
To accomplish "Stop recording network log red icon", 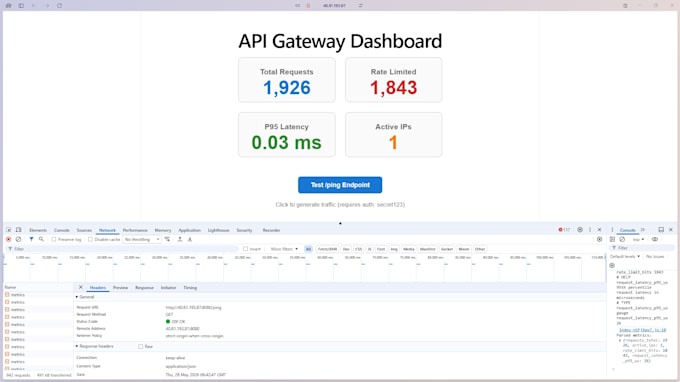I will (x=8, y=239).
